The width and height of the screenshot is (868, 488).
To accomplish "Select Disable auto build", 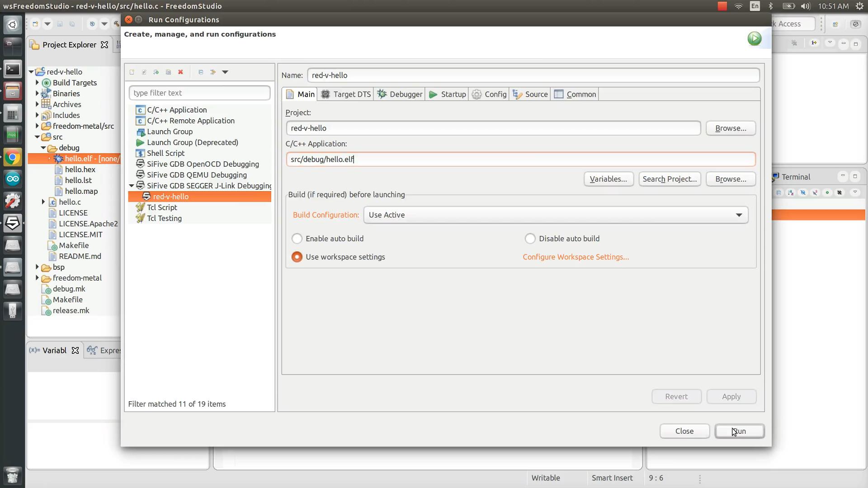I will click(529, 239).
